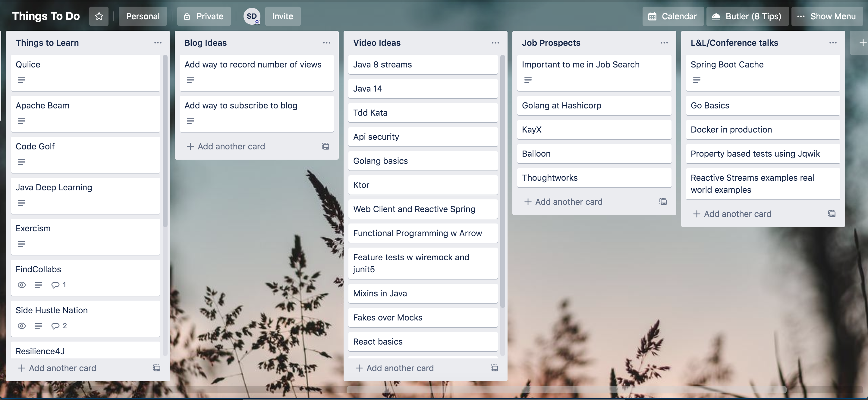Open the Docker in production card

(763, 130)
